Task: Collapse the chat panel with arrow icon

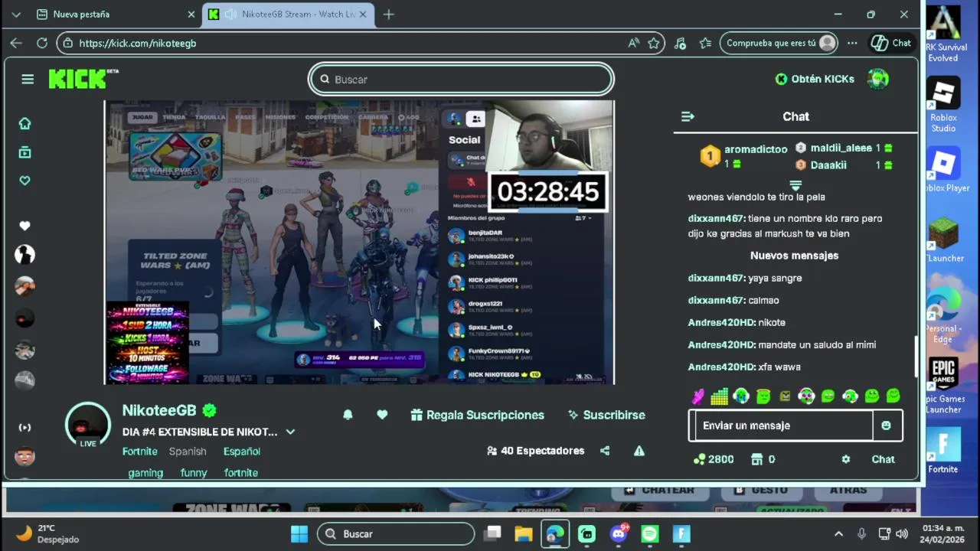Action: click(688, 116)
